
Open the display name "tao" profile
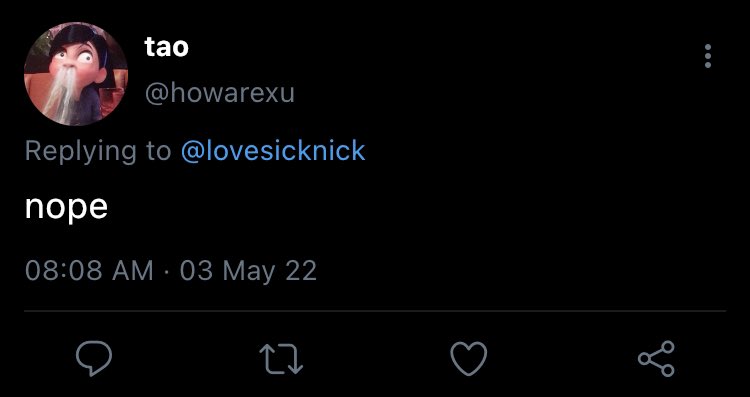(x=166, y=47)
